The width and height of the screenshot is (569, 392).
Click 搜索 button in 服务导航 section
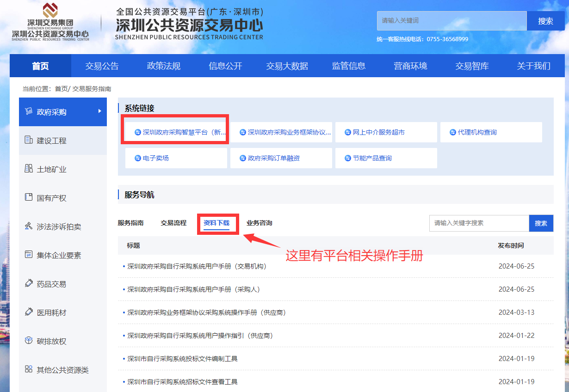pyautogui.click(x=541, y=223)
